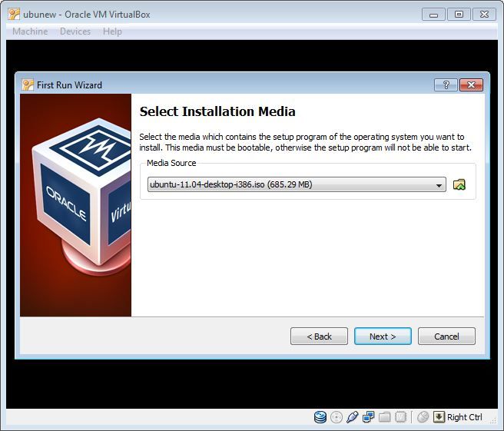
Task: Close the First Run Wizard dialog
Action: coord(471,85)
